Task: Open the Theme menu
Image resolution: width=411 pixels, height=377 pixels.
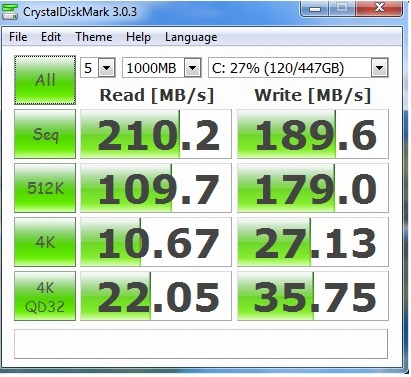Action: (x=94, y=37)
